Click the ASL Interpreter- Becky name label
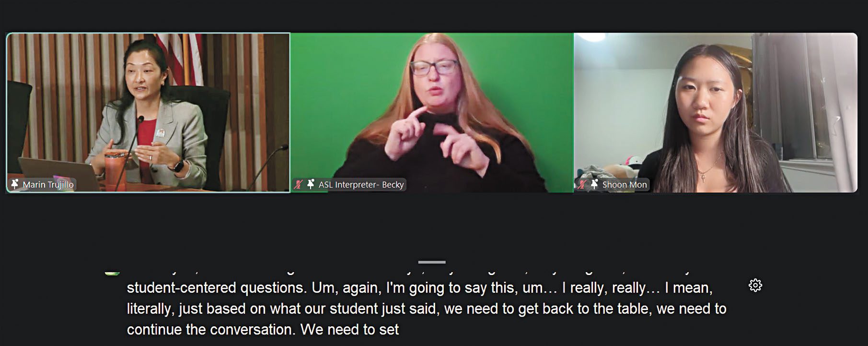 point(361,184)
